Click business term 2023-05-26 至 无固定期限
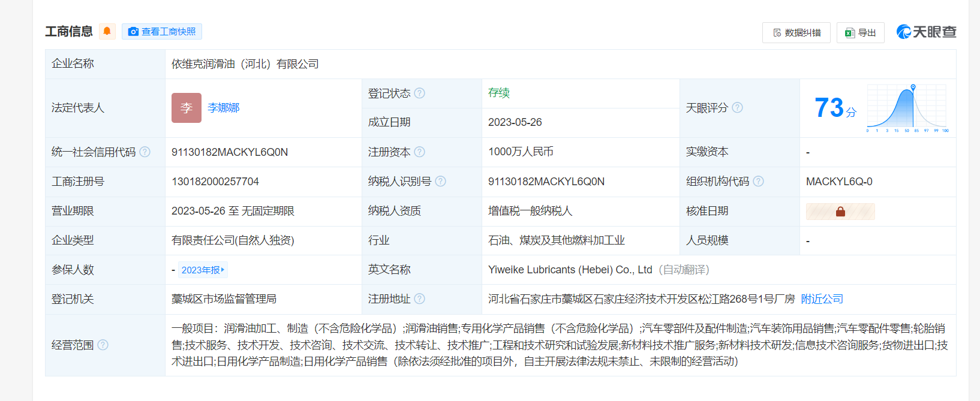Viewport: 980px width, 401px height. tap(233, 211)
